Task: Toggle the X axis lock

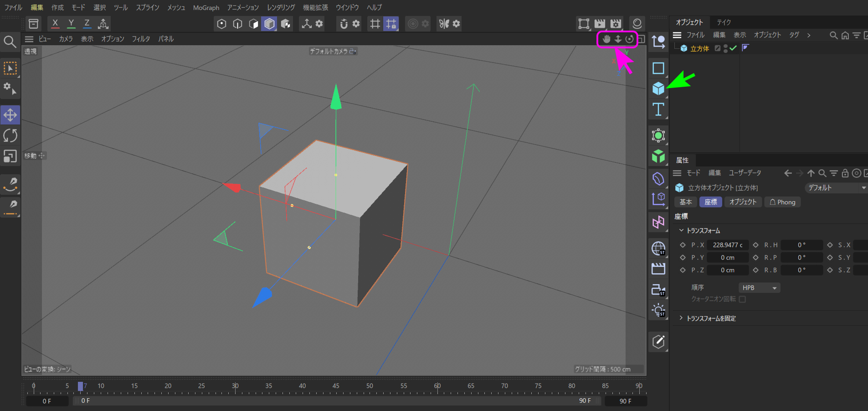Action: (x=55, y=24)
